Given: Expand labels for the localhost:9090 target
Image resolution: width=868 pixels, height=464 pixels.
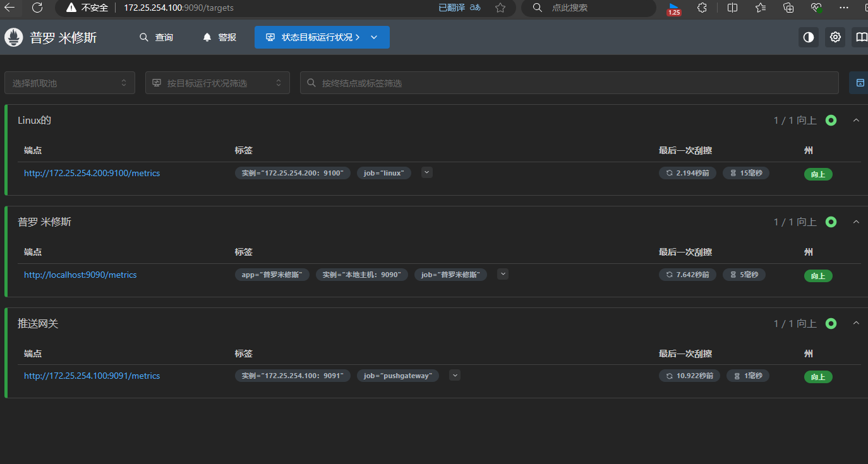Looking at the screenshot, I should tap(503, 274).
